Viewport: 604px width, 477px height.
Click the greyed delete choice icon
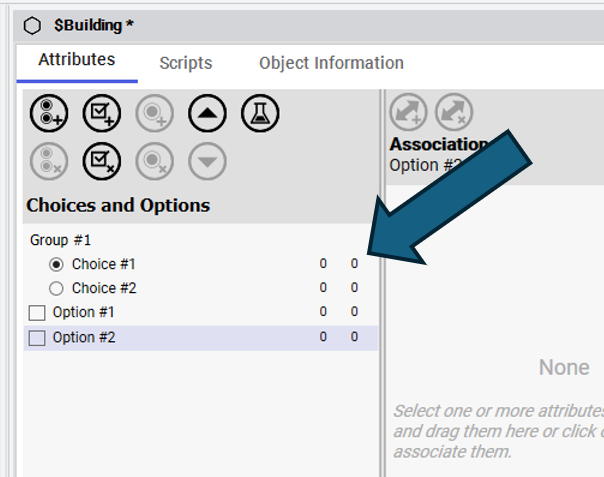[154, 160]
